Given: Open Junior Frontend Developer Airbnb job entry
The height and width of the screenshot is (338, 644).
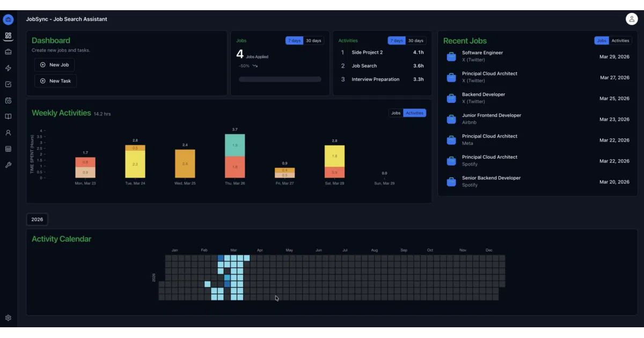Looking at the screenshot, I should coord(538,119).
